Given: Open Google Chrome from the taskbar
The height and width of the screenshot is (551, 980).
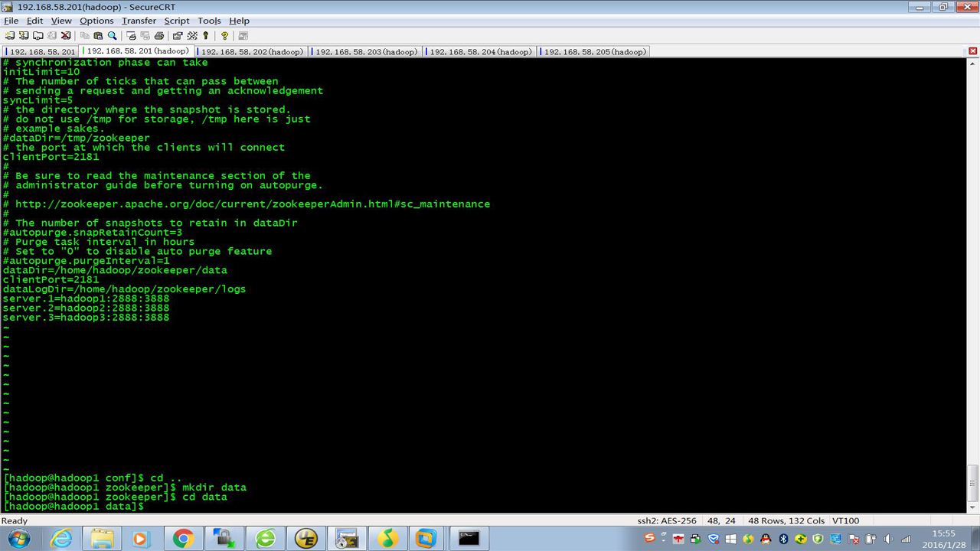Looking at the screenshot, I should tap(183, 539).
